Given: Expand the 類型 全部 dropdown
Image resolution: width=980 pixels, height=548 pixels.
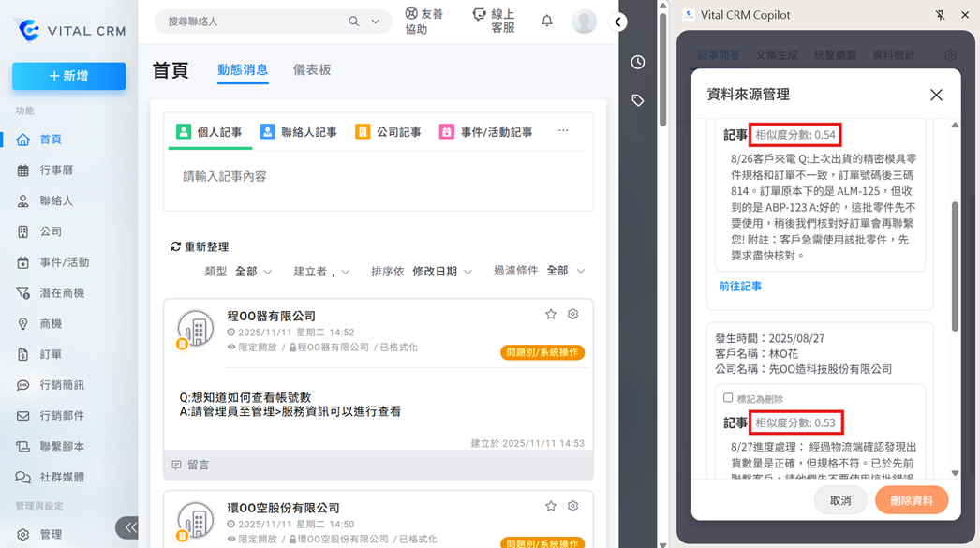Looking at the screenshot, I should (x=253, y=272).
